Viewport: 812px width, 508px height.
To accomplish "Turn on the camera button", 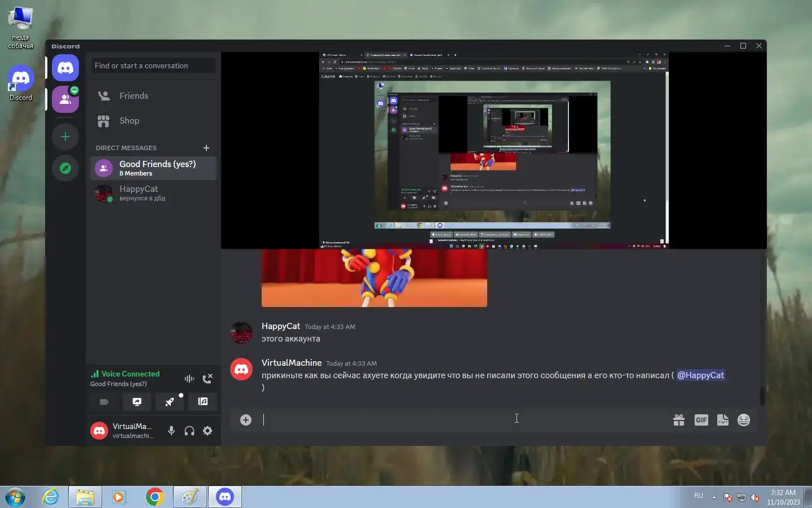I will (104, 402).
